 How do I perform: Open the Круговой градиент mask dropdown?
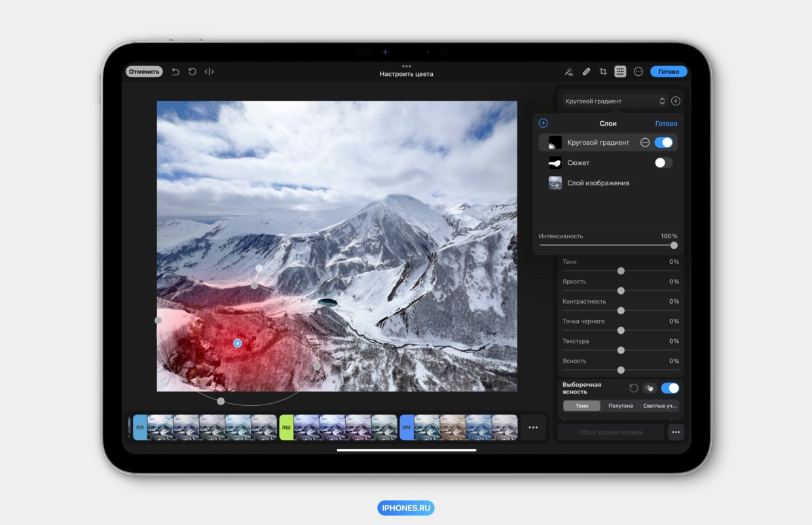coord(615,101)
